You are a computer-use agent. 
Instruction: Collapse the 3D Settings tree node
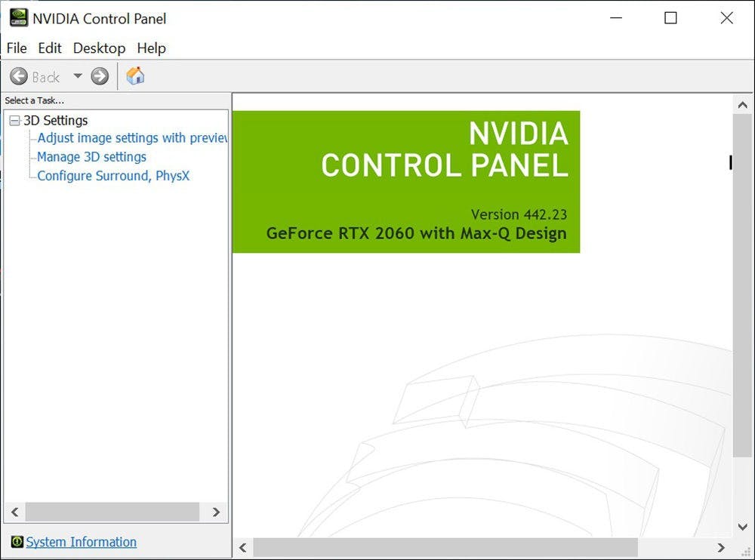(x=15, y=121)
